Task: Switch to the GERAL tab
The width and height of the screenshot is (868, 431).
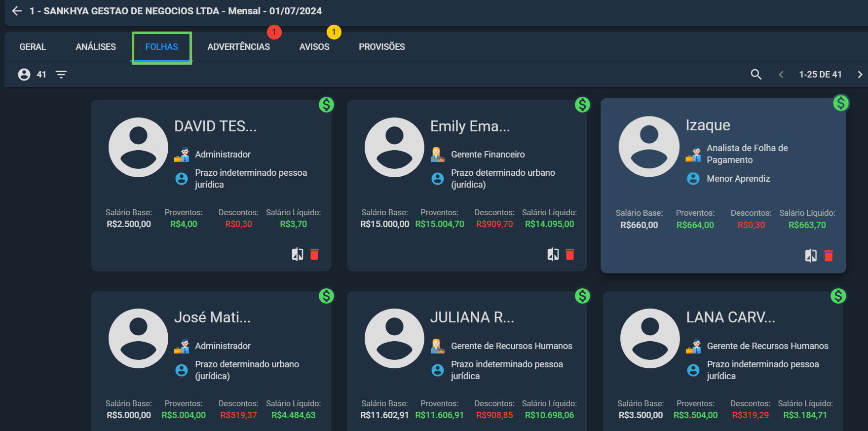Action: [33, 47]
